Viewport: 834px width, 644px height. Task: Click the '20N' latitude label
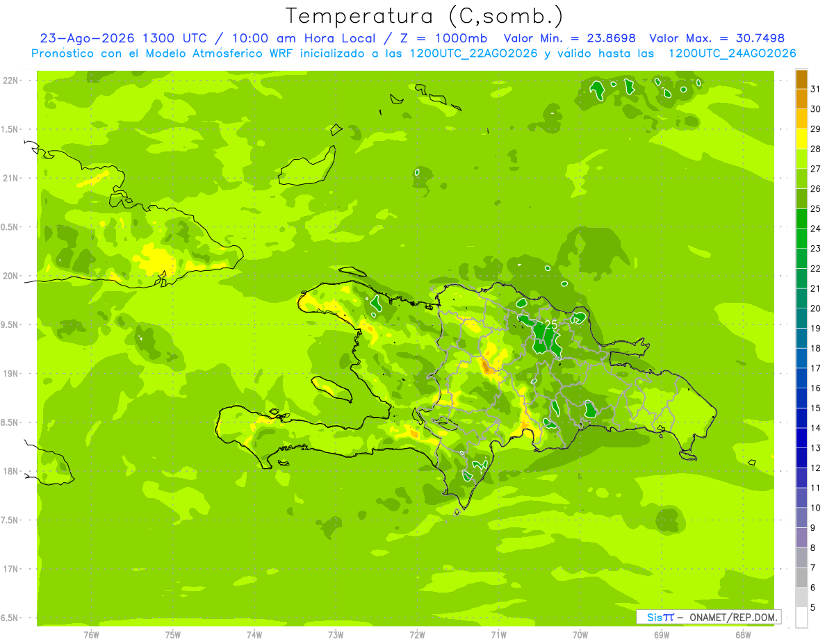coord(11,276)
